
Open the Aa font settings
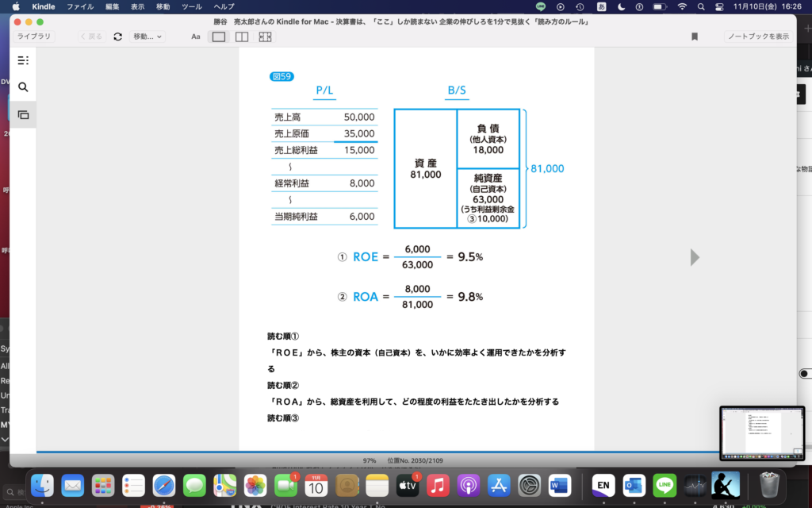coord(196,37)
